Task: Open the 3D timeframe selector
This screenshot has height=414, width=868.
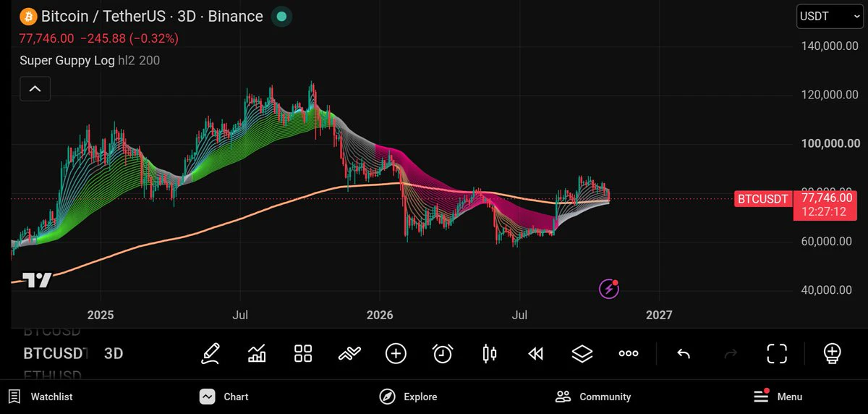Action: [114, 353]
